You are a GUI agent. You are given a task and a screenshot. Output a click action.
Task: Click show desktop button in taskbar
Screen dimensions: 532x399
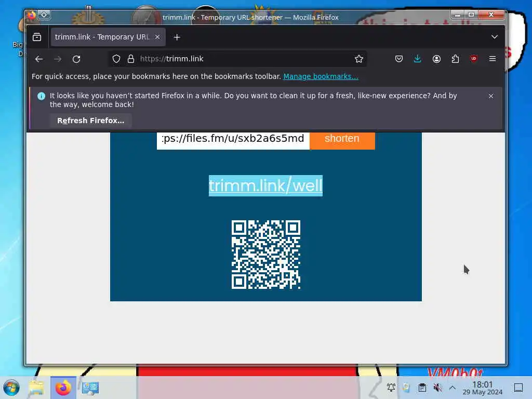pyautogui.click(x=518, y=388)
